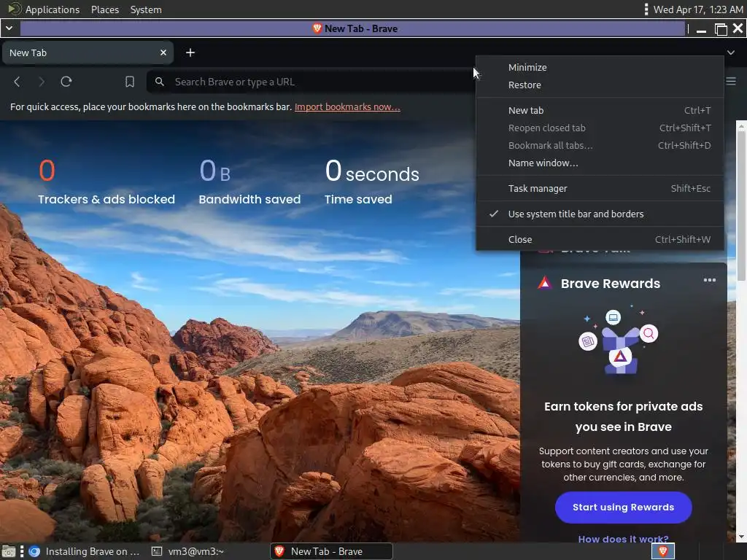The width and height of the screenshot is (747, 560).
Task: Choose Name window... menu entry
Action: [600, 163]
